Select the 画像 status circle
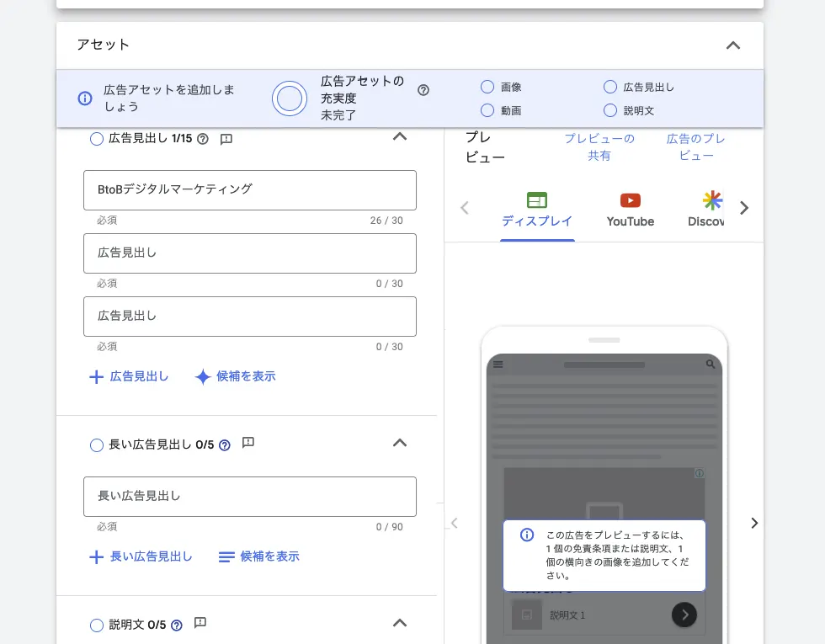Image resolution: width=825 pixels, height=644 pixels. coord(487,87)
